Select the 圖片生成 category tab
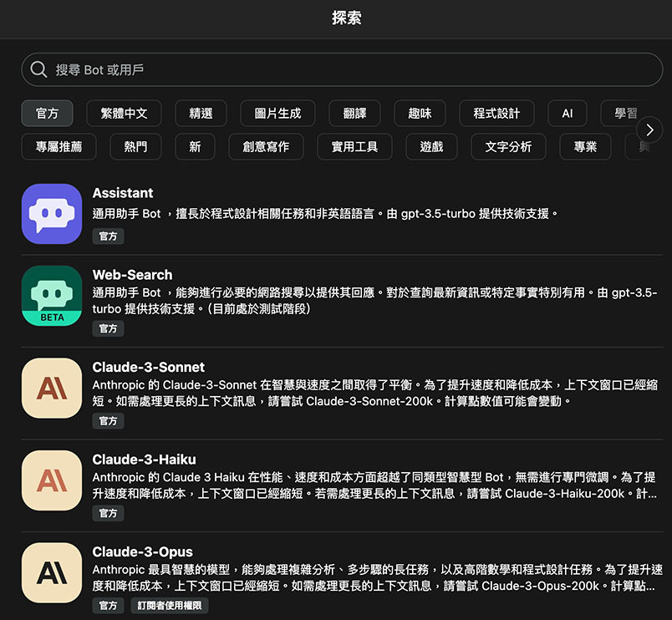This screenshot has height=620, width=672. [x=277, y=113]
